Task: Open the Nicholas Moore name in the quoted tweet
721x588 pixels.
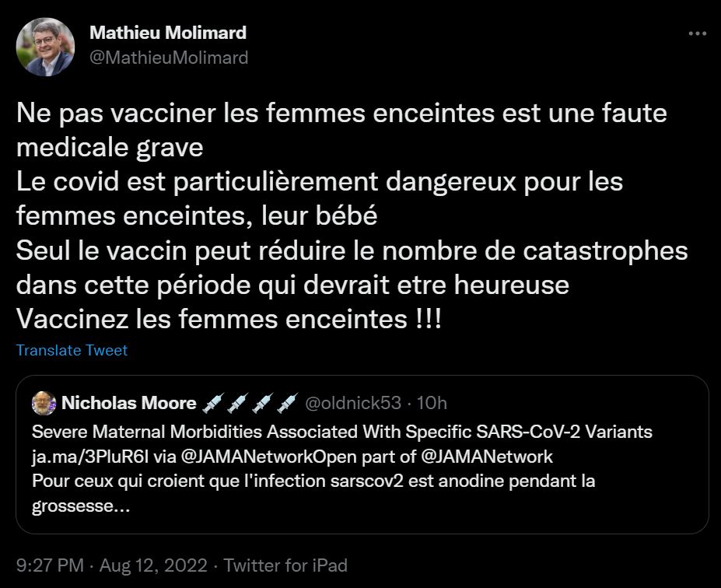Action: 128,403
